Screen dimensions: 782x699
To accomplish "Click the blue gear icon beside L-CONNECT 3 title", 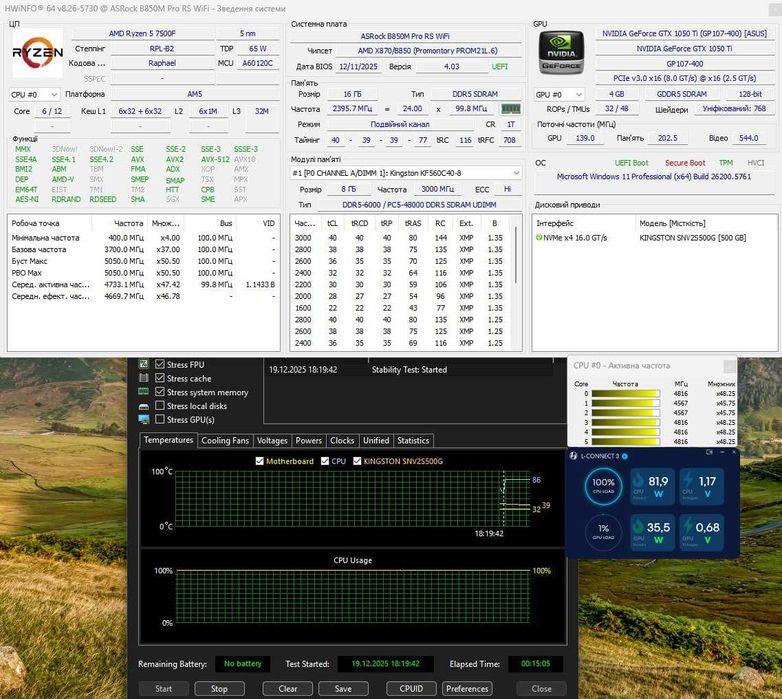I will [x=625, y=456].
